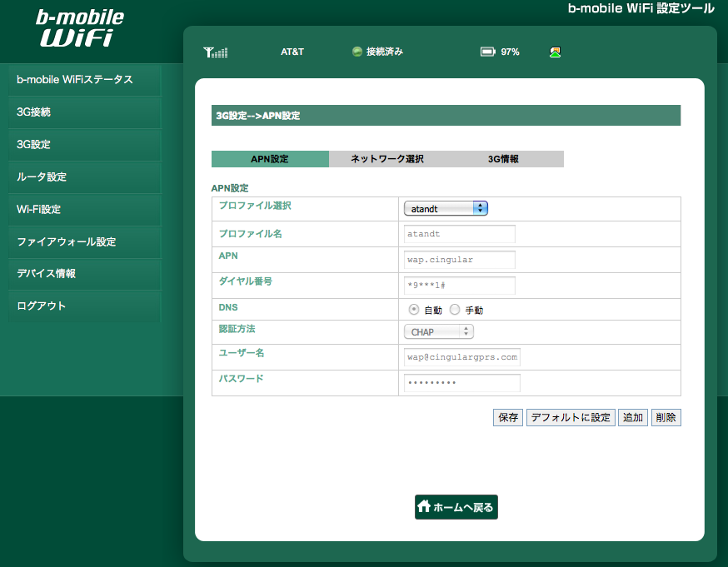Open ルータ設定 in the sidebar
The image size is (728, 567).
pos(85,177)
